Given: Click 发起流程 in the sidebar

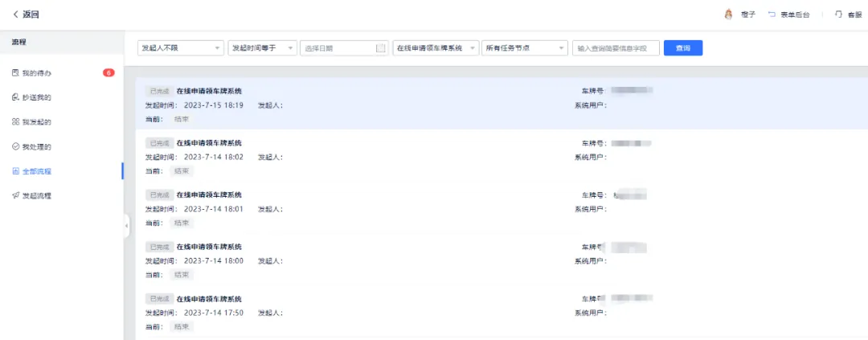Looking at the screenshot, I should [x=37, y=195].
